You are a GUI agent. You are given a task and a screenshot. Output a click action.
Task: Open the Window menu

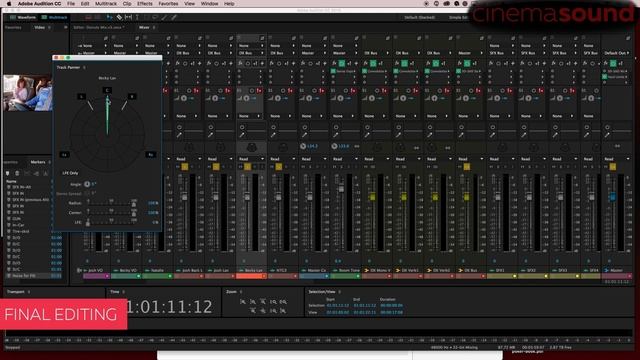click(x=209, y=4)
